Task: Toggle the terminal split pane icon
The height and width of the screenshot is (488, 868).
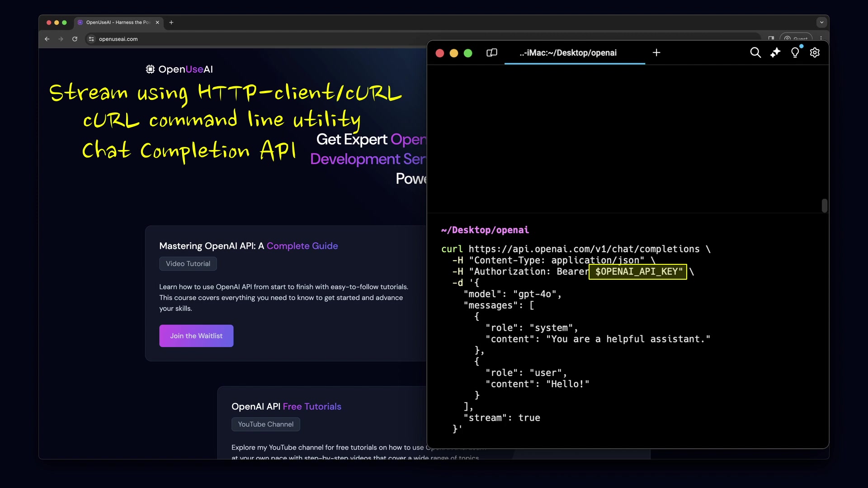Action: coord(492,53)
